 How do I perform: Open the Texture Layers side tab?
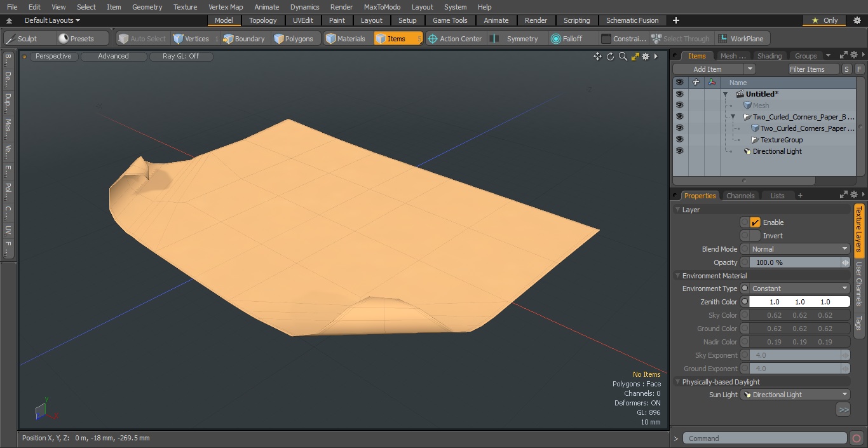[x=858, y=229]
